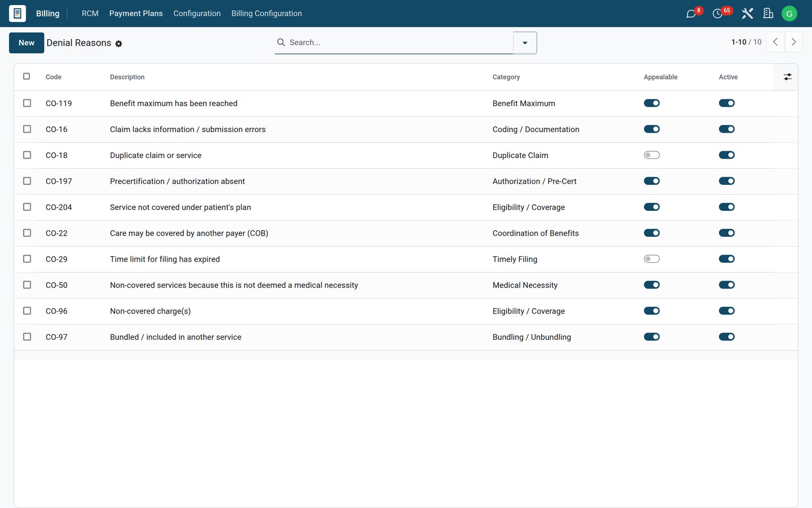Open the developer tools wrench icon

(747, 14)
